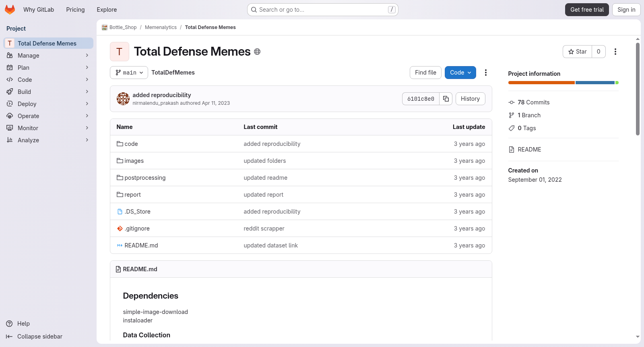Click the folder icon for code directory
This screenshot has height=347, width=644.
pyautogui.click(x=120, y=144)
